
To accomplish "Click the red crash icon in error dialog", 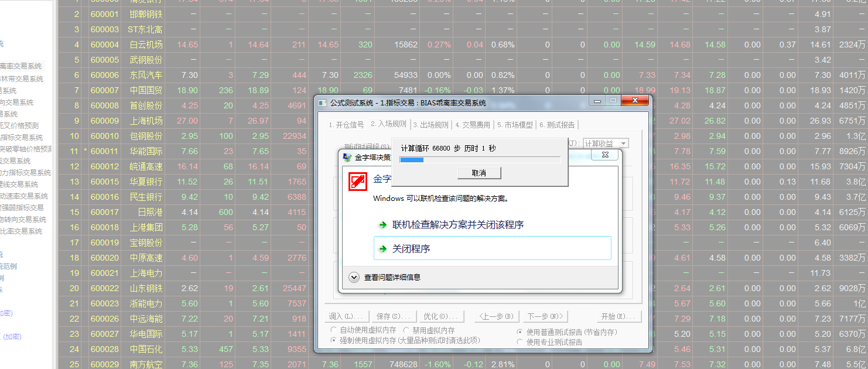I will click(358, 182).
